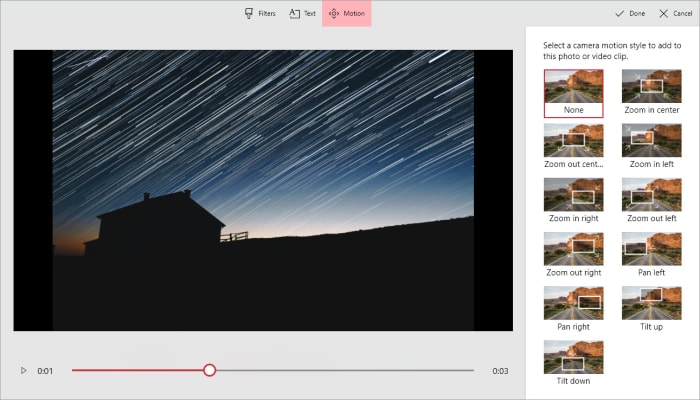Viewport: 700px width, 400px height.
Task: Click the playback seek bar handle
Action: (x=209, y=370)
